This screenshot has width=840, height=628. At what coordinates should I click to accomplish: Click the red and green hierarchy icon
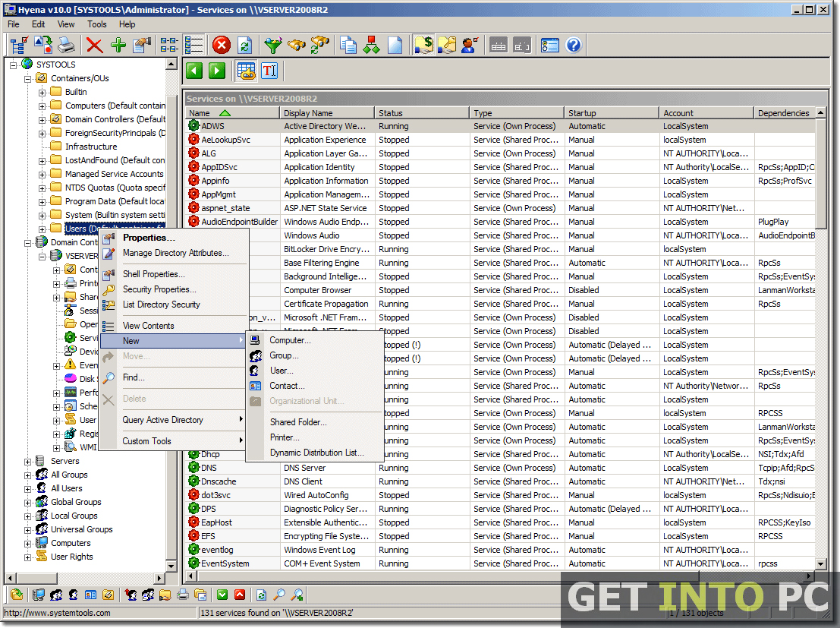tap(371, 45)
